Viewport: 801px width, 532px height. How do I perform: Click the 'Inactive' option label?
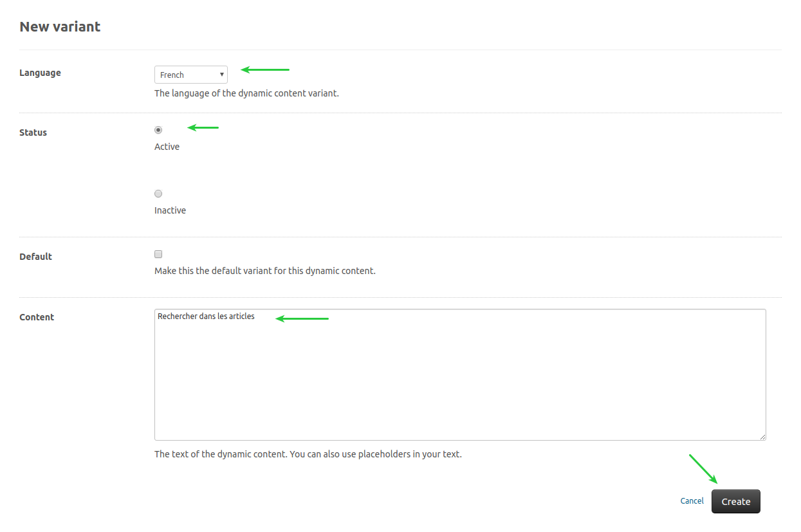[x=170, y=210]
